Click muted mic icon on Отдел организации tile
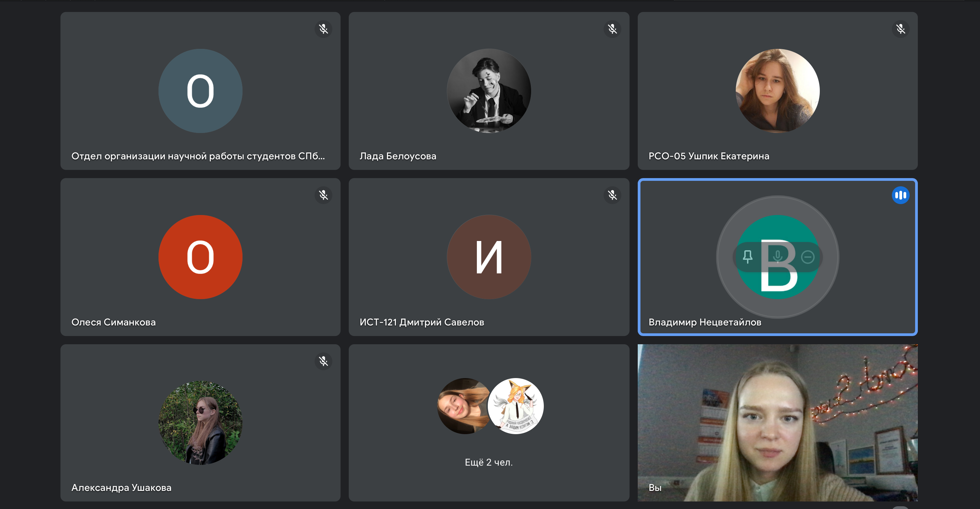 (x=323, y=29)
